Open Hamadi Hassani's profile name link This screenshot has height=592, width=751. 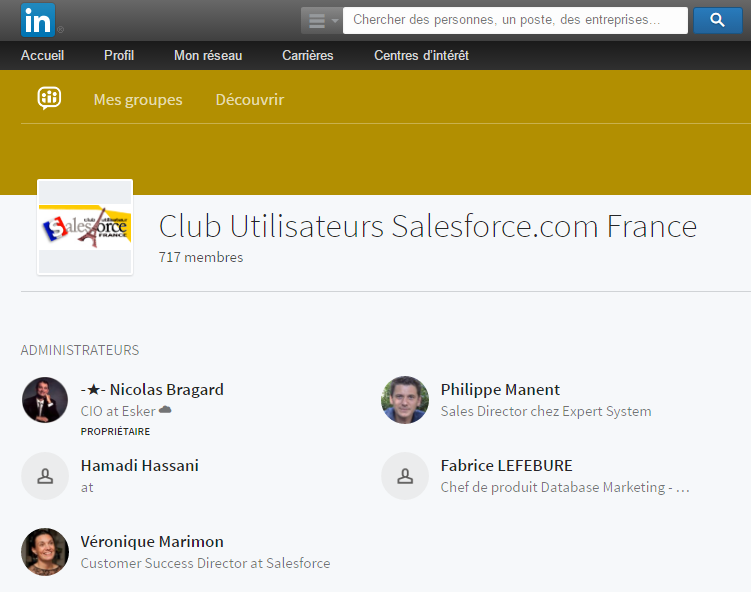(x=139, y=466)
